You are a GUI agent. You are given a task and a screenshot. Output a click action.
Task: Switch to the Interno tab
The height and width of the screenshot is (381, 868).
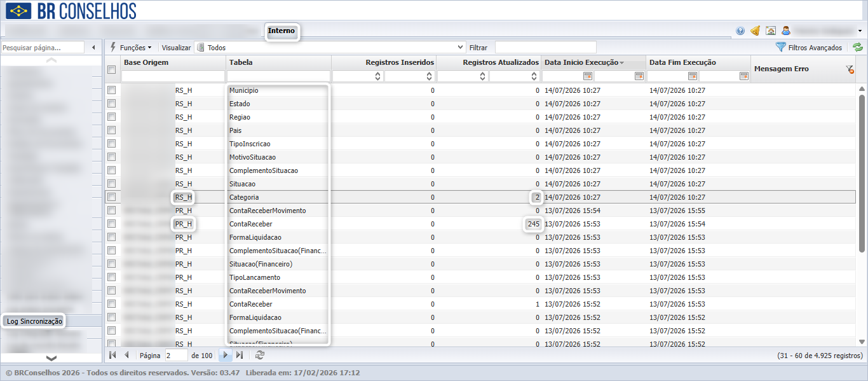[281, 31]
